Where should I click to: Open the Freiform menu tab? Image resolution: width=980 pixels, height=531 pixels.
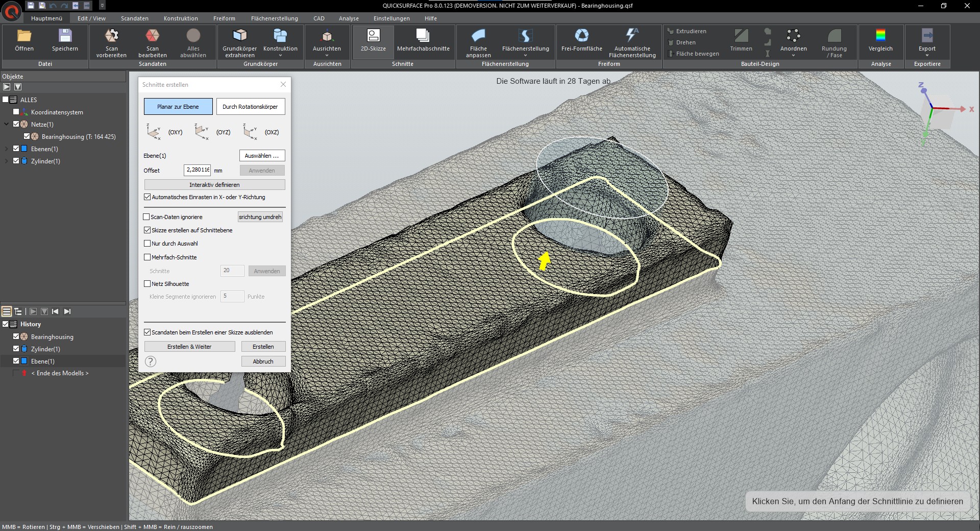[224, 18]
